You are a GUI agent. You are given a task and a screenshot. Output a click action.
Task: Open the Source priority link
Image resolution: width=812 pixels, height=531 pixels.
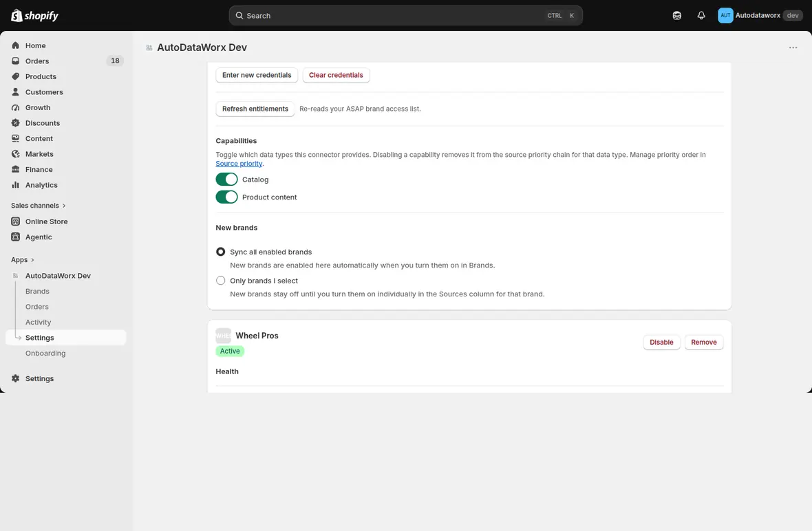pyautogui.click(x=239, y=164)
